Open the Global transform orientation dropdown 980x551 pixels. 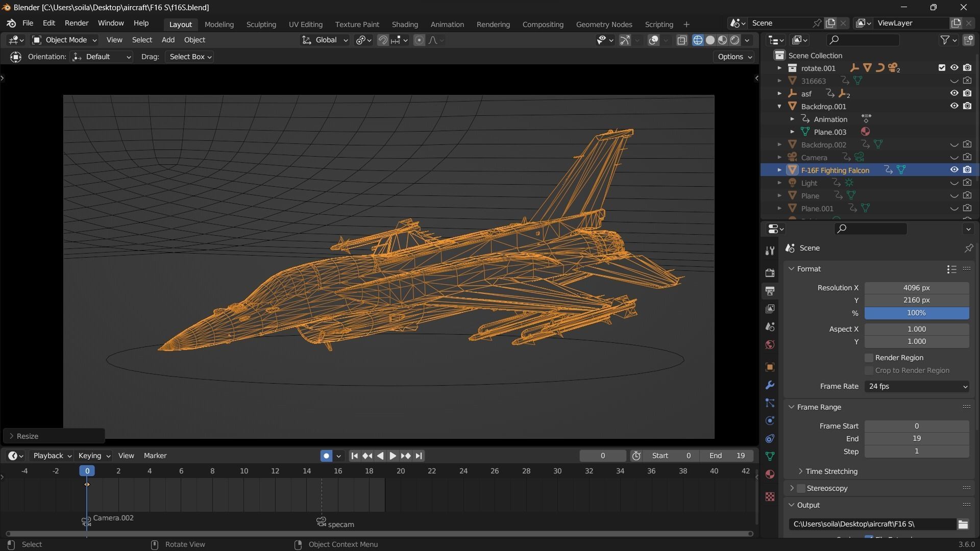click(325, 40)
